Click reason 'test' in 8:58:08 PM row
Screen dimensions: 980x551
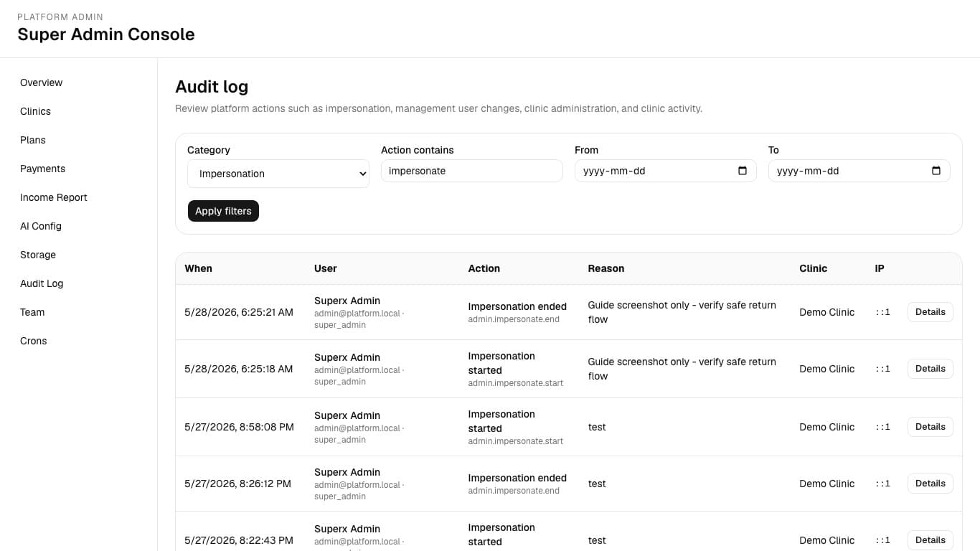[x=597, y=427]
